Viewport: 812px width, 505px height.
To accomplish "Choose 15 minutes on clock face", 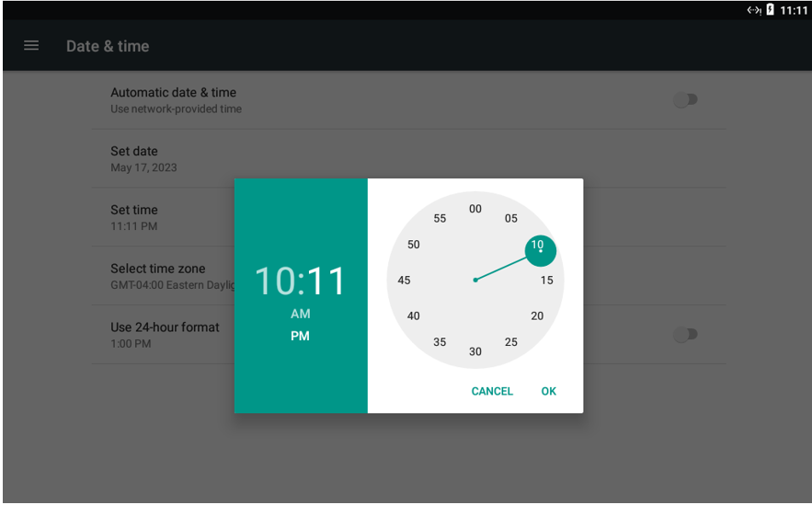I will (547, 281).
